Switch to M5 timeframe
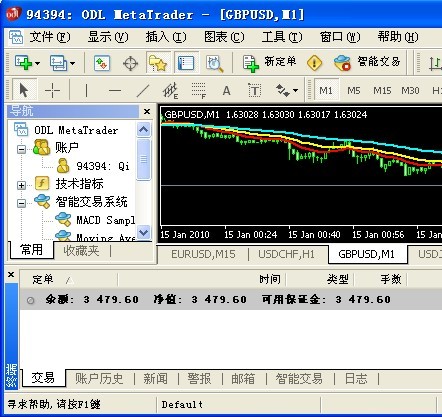The width and height of the screenshot is (442, 417). click(x=354, y=90)
